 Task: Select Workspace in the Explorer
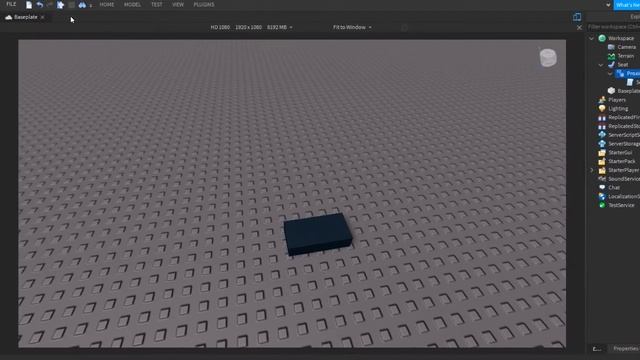click(x=621, y=38)
